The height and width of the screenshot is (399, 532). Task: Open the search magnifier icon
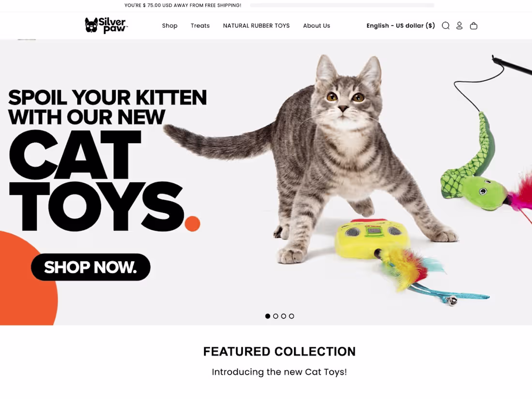tap(445, 26)
